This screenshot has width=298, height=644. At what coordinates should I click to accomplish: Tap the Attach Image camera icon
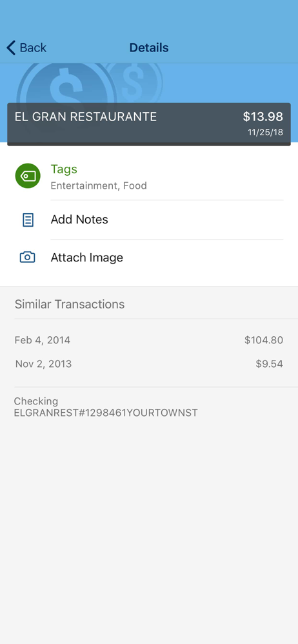(x=28, y=258)
